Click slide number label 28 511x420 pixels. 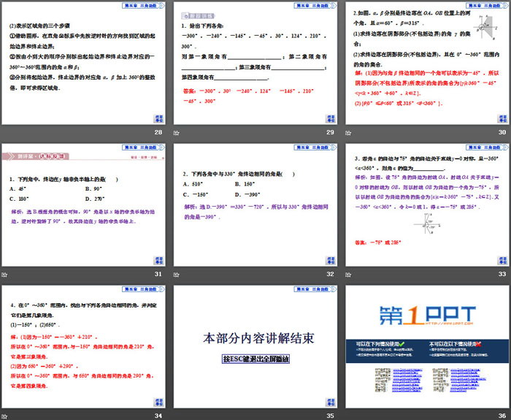tap(158, 132)
